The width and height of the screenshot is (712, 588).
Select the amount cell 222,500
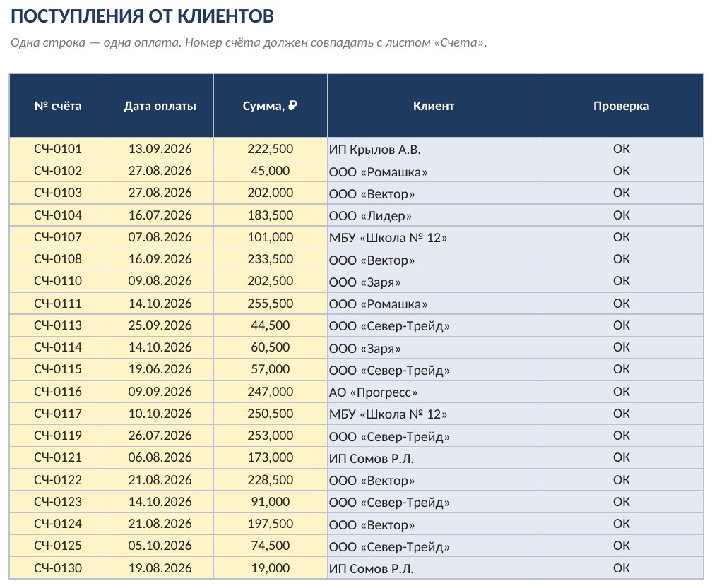pos(270,149)
